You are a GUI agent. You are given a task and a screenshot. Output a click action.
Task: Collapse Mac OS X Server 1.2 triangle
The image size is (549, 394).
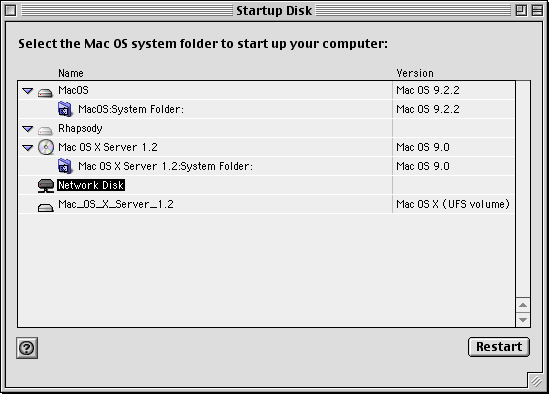point(27,148)
